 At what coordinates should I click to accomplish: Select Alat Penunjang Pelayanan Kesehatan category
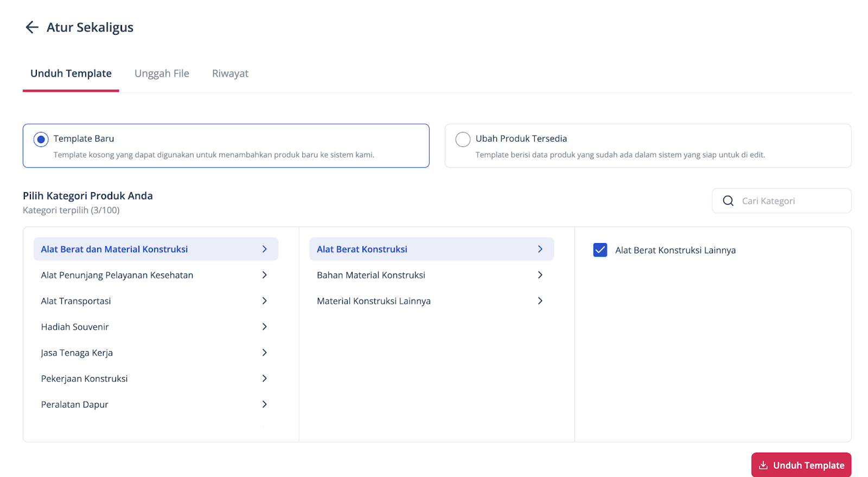[156, 275]
